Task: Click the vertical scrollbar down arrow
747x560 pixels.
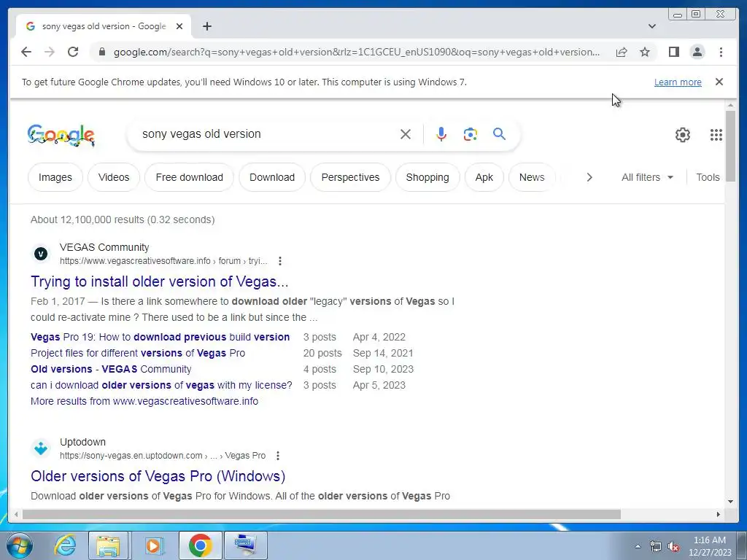Action: tap(730, 502)
